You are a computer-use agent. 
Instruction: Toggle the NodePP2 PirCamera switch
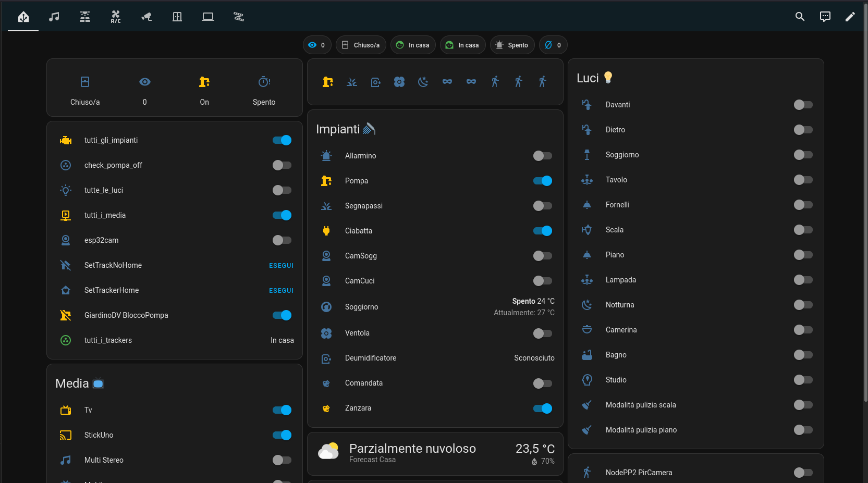pos(803,473)
